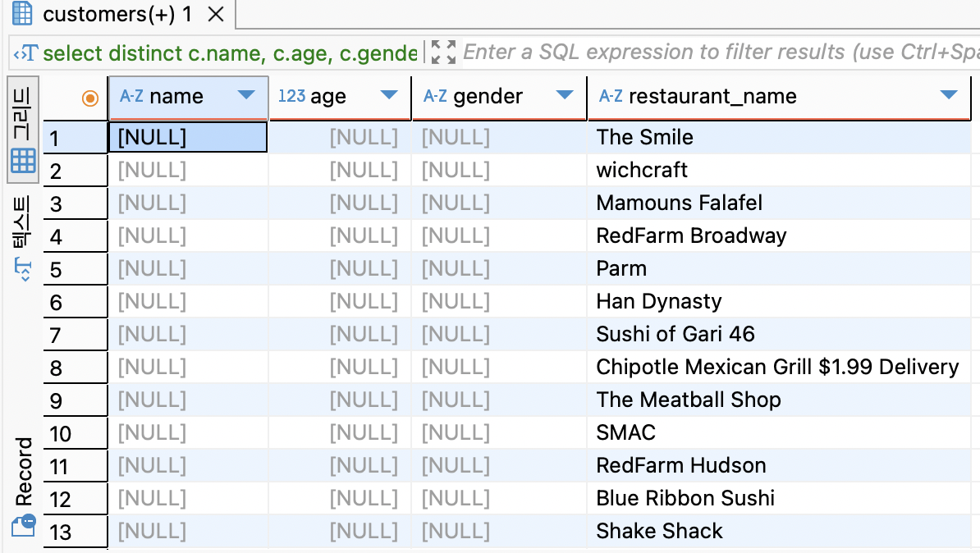Image resolution: width=980 pixels, height=553 pixels.
Task: Click the customers table tab icon
Action: coord(22,13)
